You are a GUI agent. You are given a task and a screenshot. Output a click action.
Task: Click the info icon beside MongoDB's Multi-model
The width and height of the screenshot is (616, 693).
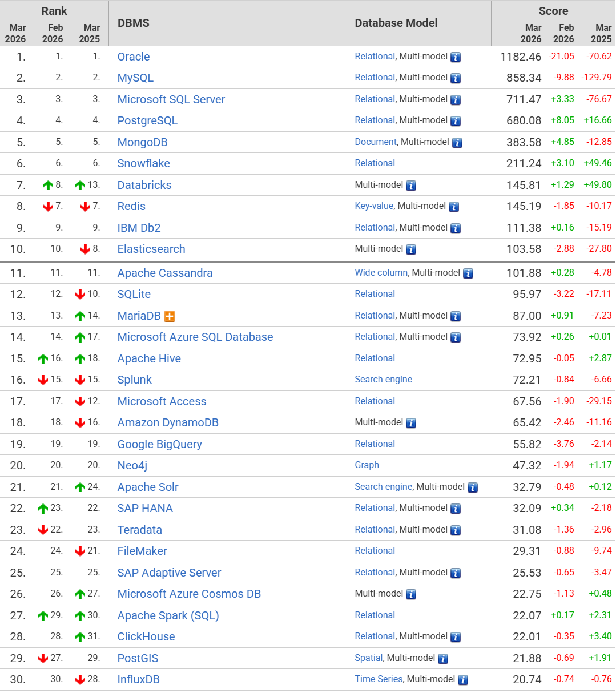pyautogui.click(x=457, y=143)
